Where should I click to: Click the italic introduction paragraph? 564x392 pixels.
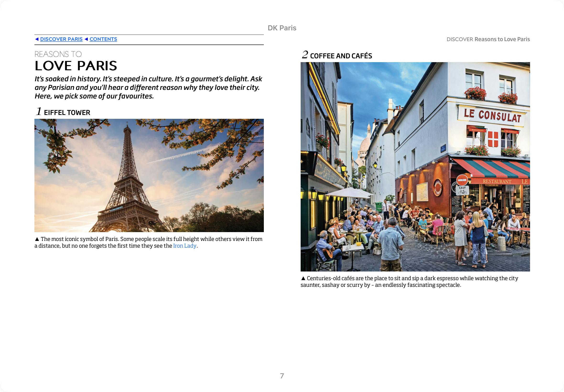coord(148,87)
